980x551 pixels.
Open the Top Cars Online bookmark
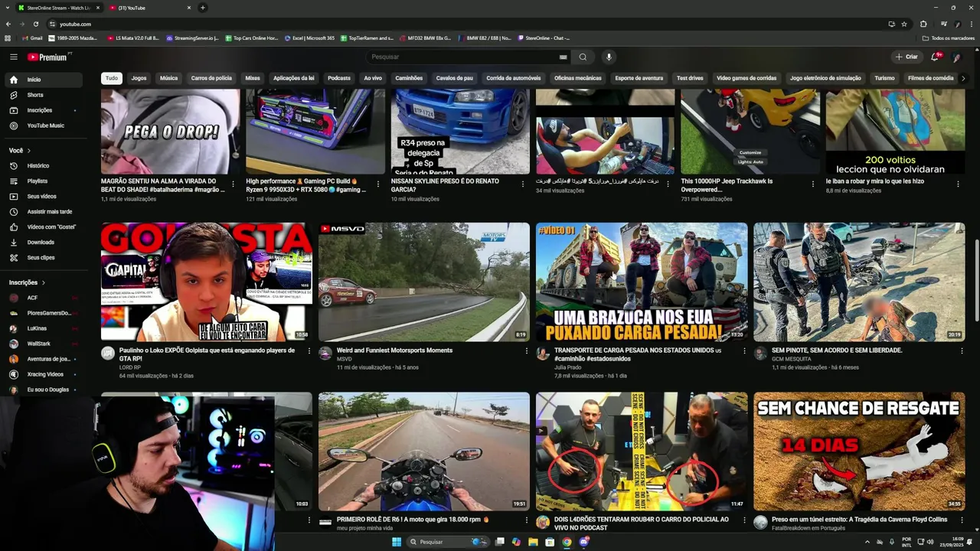[x=252, y=37]
